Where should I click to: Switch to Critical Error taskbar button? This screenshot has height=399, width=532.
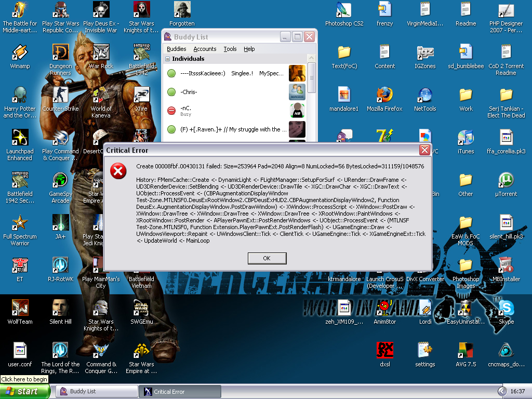(180, 392)
